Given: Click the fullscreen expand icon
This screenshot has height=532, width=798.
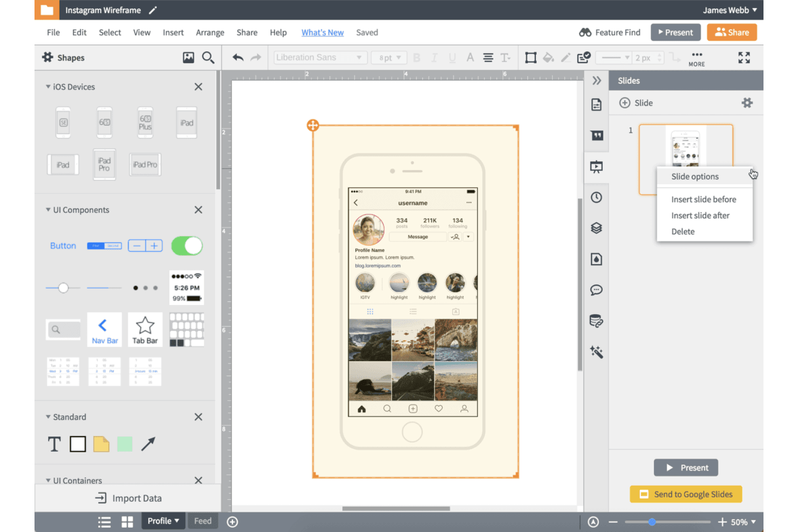Looking at the screenshot, I should (x=744, y=58).
